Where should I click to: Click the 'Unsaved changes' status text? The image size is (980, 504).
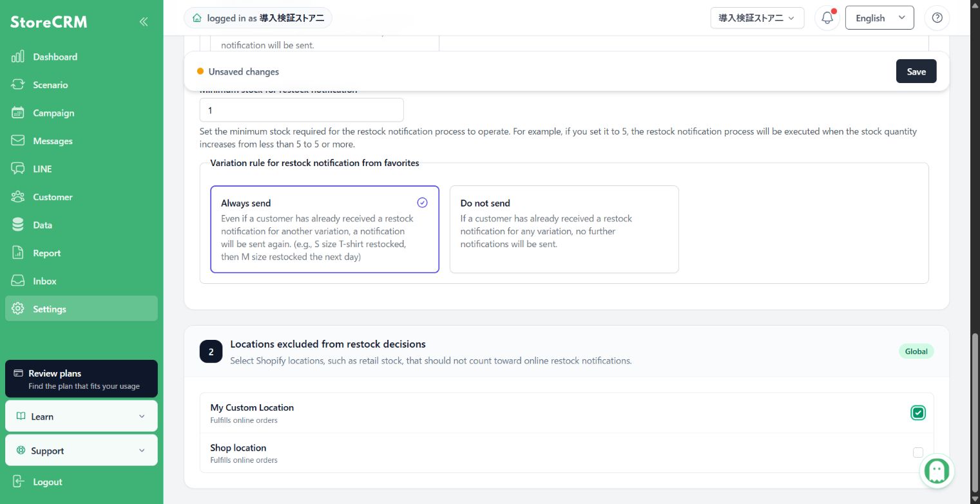244,71
